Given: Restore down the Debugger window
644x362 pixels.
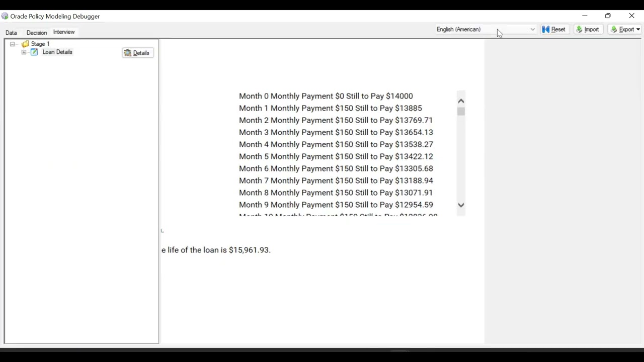Looking at the screenshot, I should 608,16.
